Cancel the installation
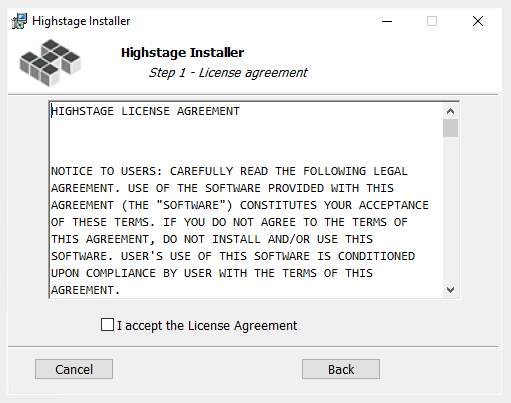The height and width of the screenshot is (403, 511). 74,369
